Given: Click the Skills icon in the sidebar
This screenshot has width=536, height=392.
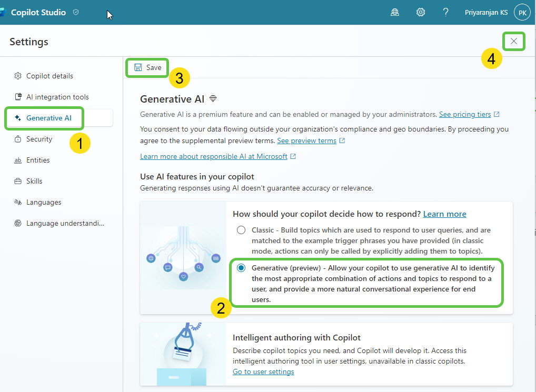Looking at the screenshot, I should [16, 181].
